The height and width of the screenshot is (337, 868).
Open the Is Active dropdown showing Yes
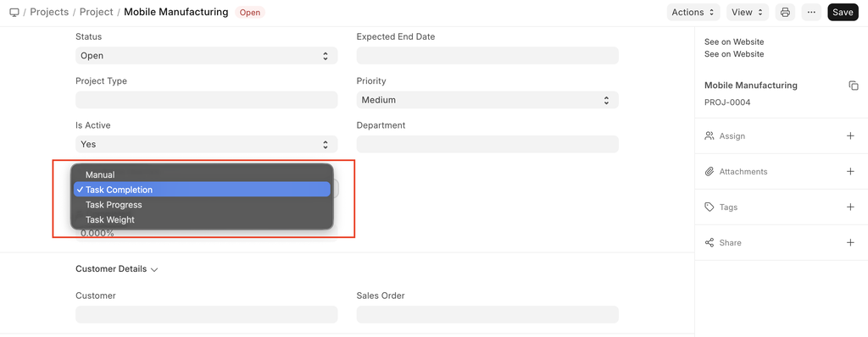207,145
